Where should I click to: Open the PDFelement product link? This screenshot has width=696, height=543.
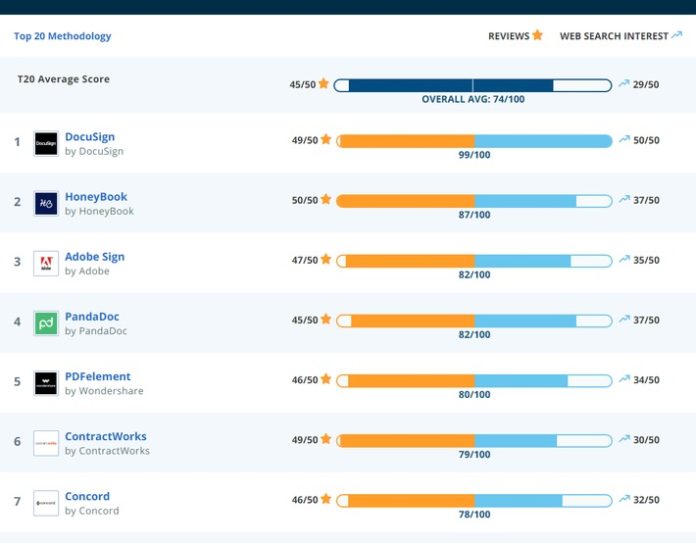98,377
